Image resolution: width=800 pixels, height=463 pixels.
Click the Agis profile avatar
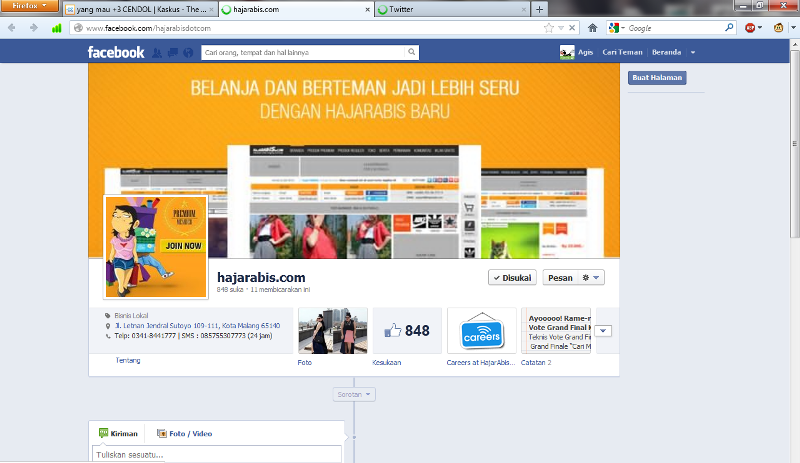pyautogui.click(x=567, y=52)
